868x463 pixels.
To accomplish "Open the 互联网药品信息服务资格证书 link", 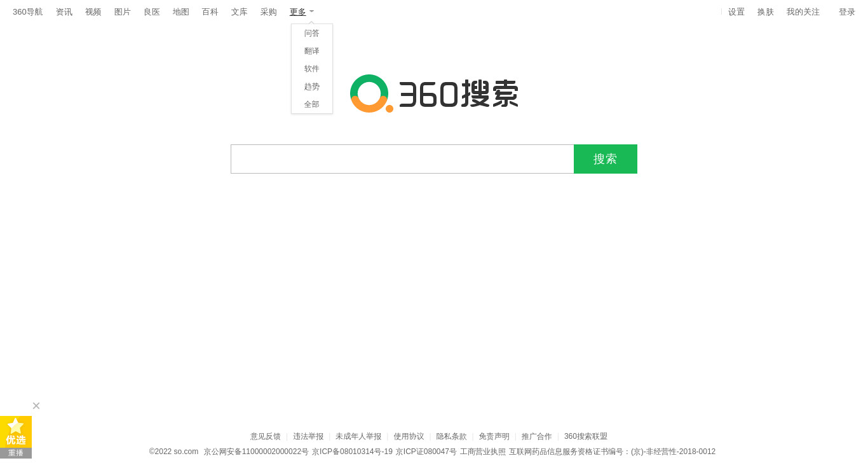I will coord(612,452).
